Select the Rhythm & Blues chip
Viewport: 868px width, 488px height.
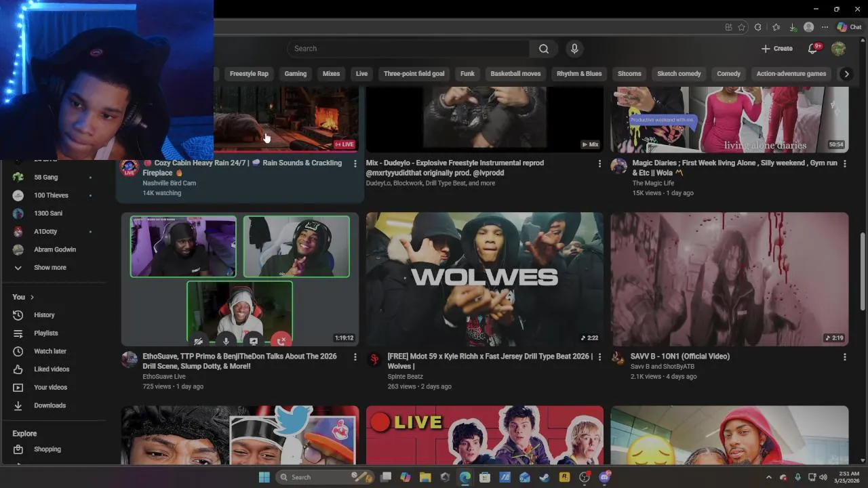pos(579,74)
